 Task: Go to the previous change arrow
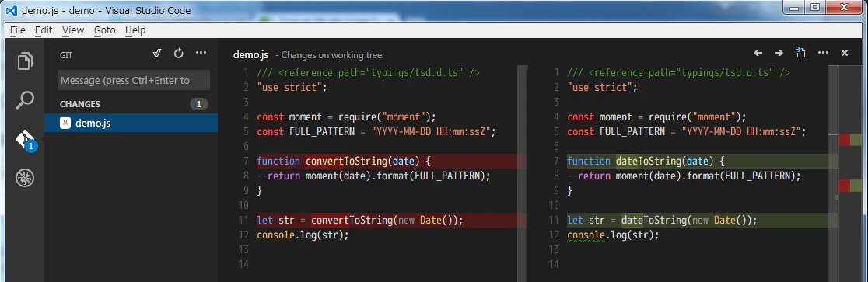758,53
